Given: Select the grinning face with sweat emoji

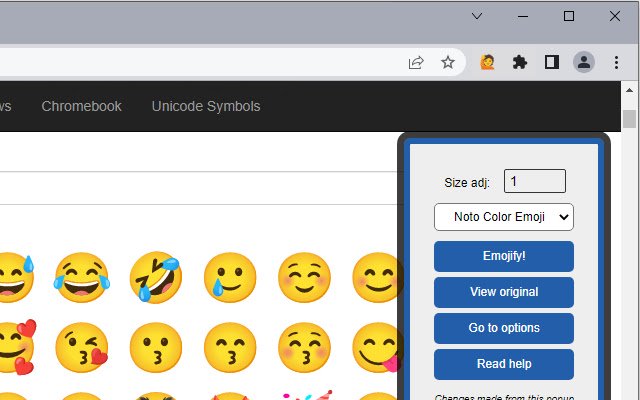Looking at the screenshot, I should coord(15,278).
